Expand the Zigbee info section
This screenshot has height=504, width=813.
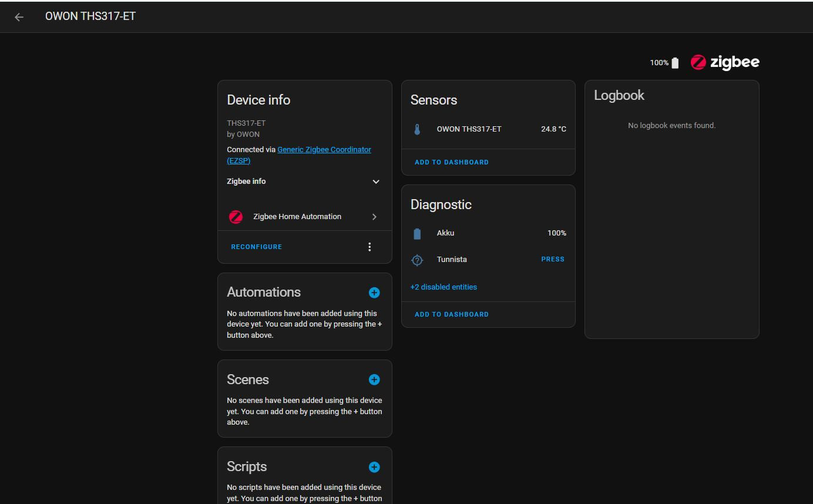pos(304,182)
